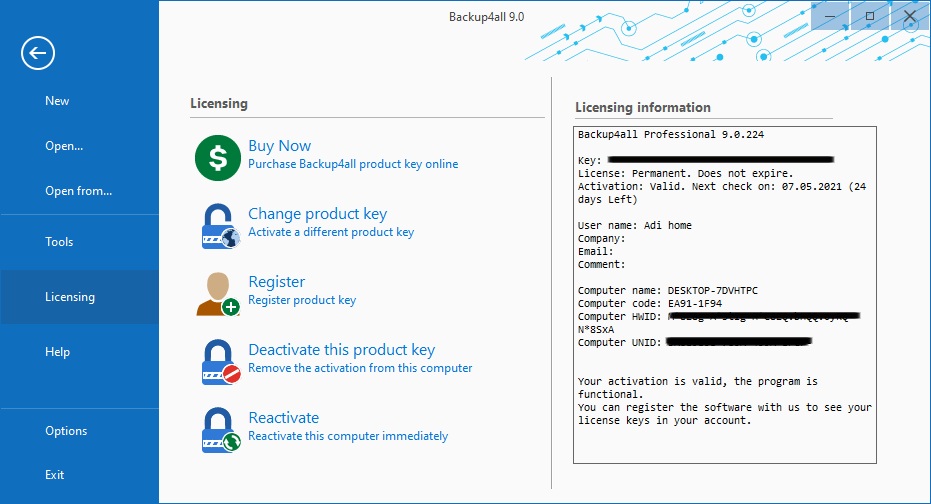Click the 'User name: Adi home' line
Image resolution: width=931 pixels, height=504 pixels.
[x=635, y=226]
